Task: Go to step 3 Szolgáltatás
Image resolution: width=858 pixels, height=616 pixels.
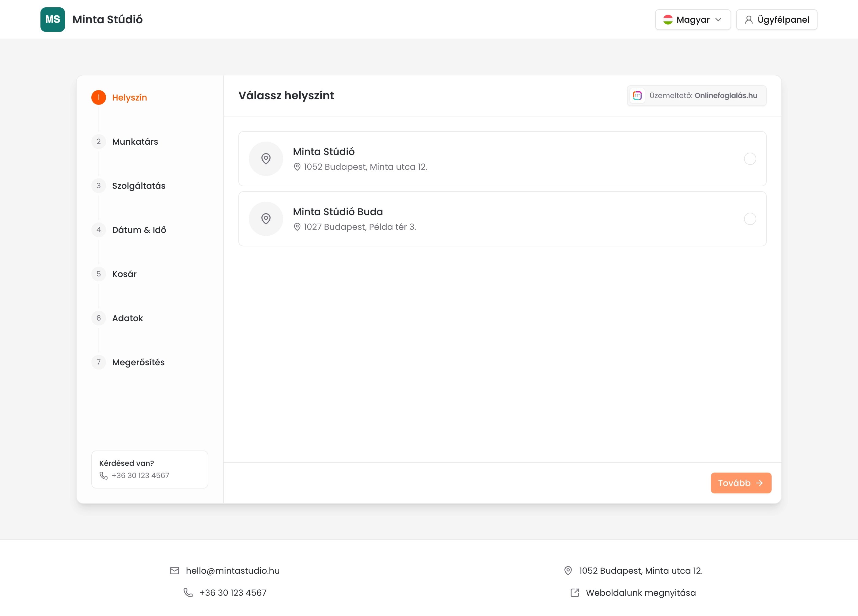Action: pyautogui.click(x=129, y=186)
